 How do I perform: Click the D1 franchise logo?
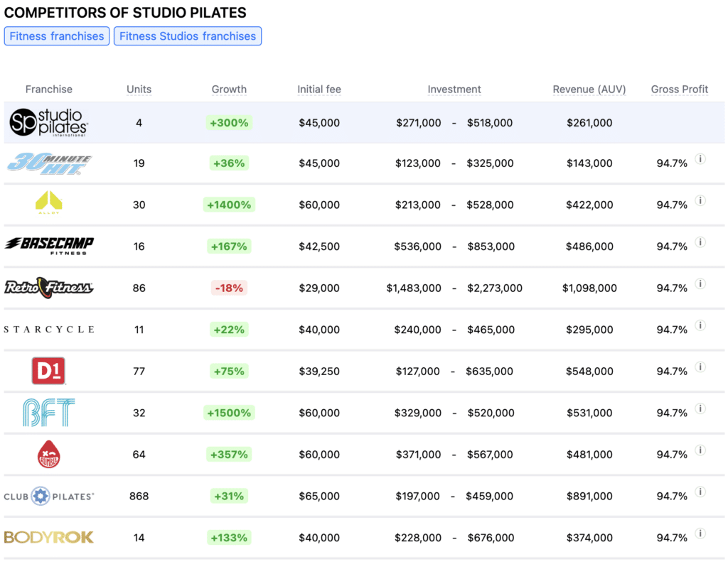click(x=48, y=371)
